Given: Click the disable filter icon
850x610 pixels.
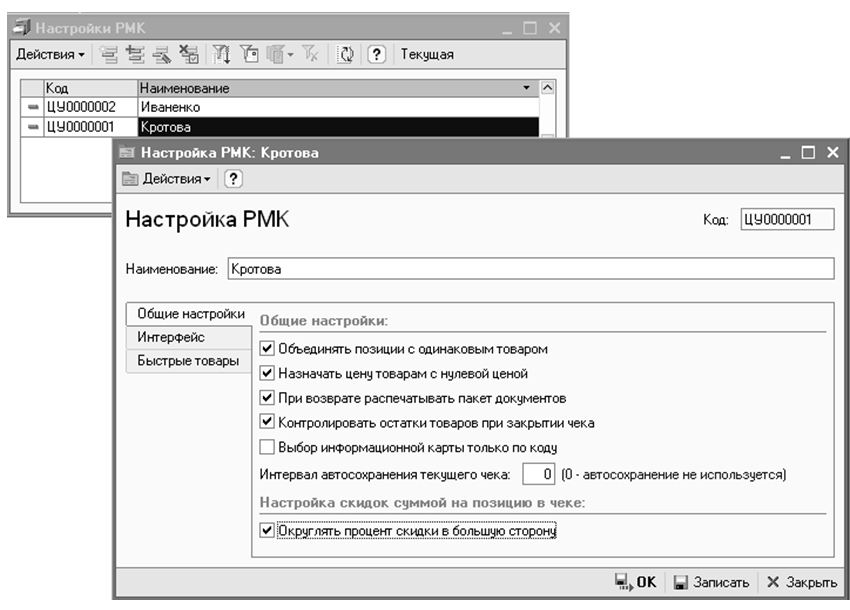Looking at the screenshot, I should (x=311, y=54).
